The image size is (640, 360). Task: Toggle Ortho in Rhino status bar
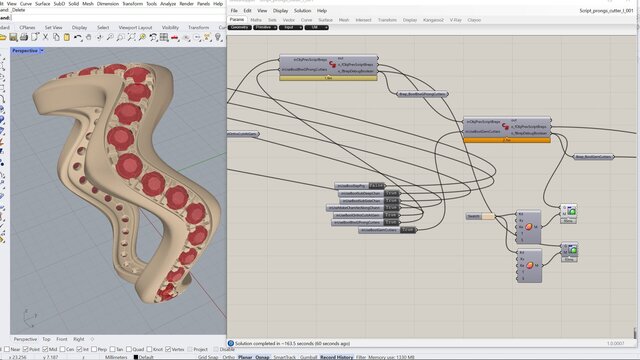229,357
